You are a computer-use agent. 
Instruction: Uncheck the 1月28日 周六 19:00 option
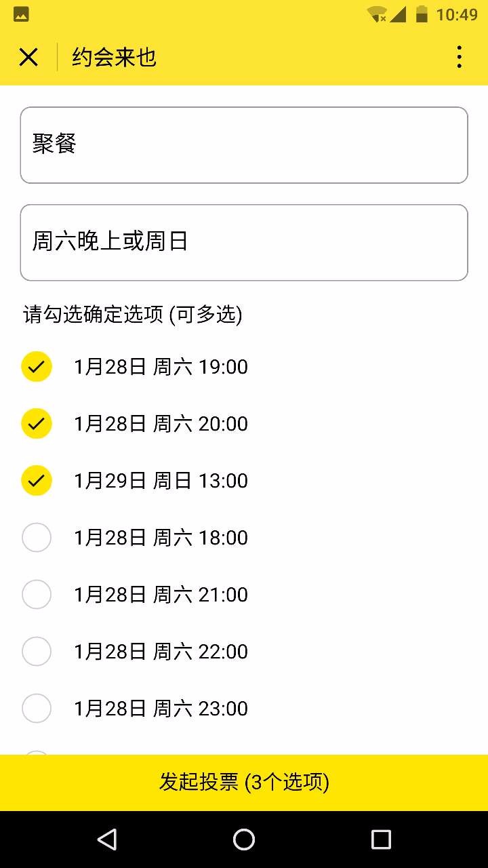click(x=37, y=367)
